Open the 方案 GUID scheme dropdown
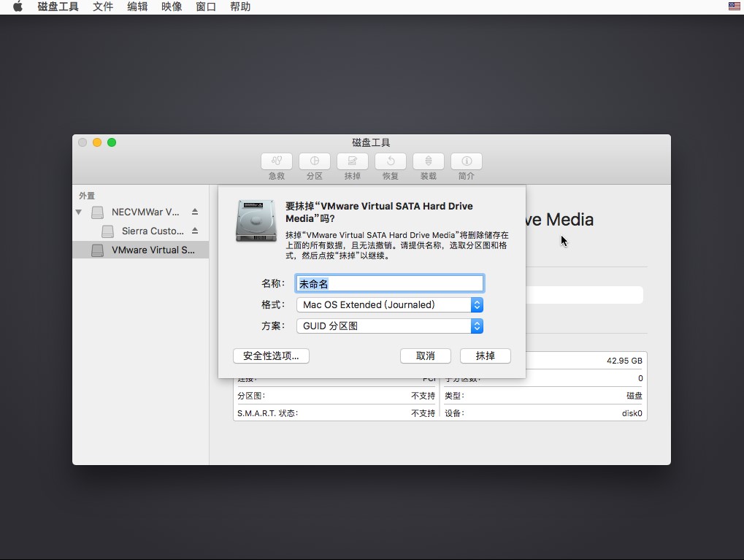 tap(390, 326)
